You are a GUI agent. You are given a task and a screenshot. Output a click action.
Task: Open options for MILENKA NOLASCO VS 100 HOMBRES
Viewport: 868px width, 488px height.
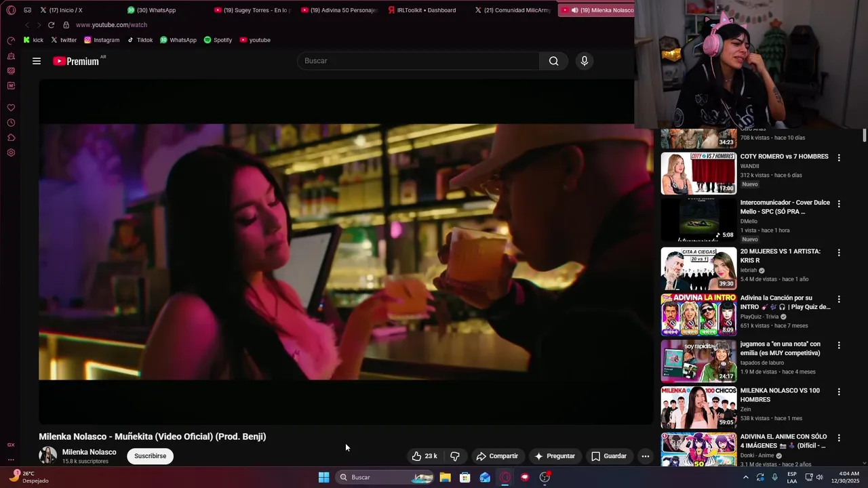(x=839, y=392)
